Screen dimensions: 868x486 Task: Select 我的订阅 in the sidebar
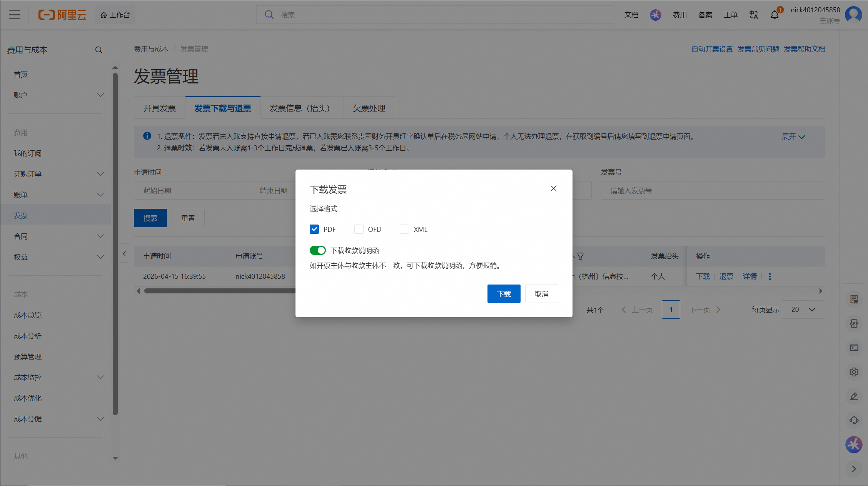click(x=28, y=153)
